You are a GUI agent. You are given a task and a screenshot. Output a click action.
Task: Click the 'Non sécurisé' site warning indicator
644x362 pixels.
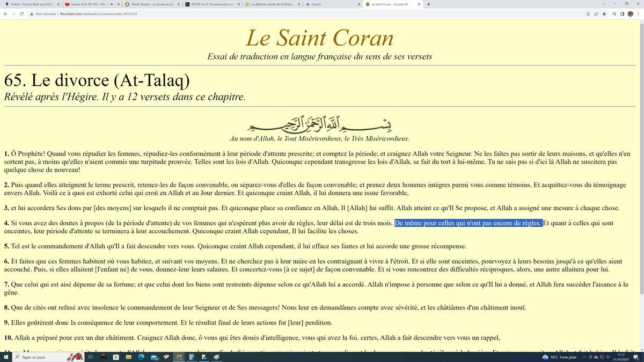(x=42, y=13)
